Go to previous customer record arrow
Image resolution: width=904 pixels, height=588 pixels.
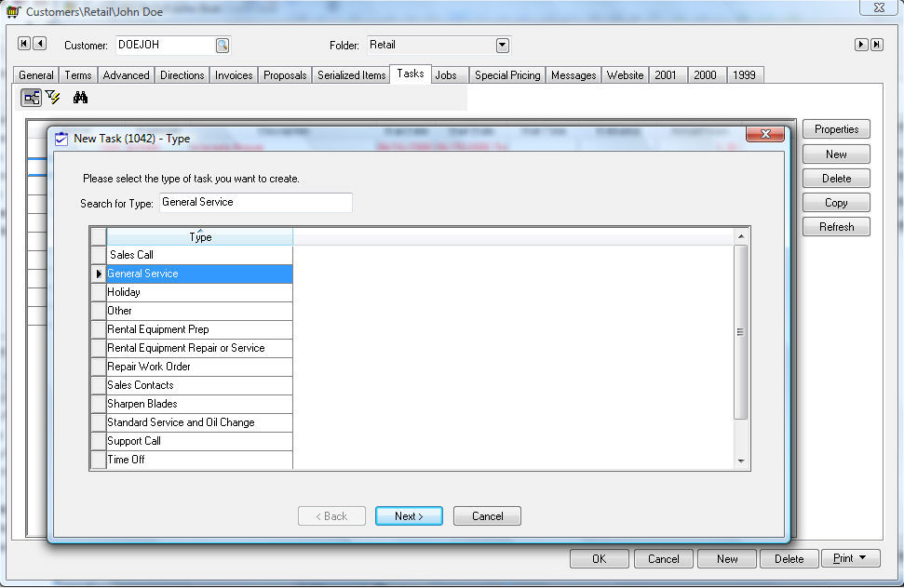pos(39,44)
